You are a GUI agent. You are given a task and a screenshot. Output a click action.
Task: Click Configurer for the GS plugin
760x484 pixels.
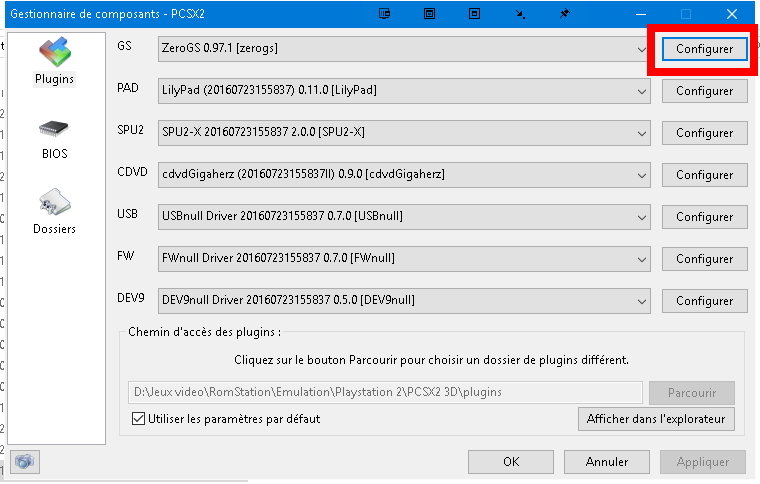pyautogui.click(x=704, y=49)
